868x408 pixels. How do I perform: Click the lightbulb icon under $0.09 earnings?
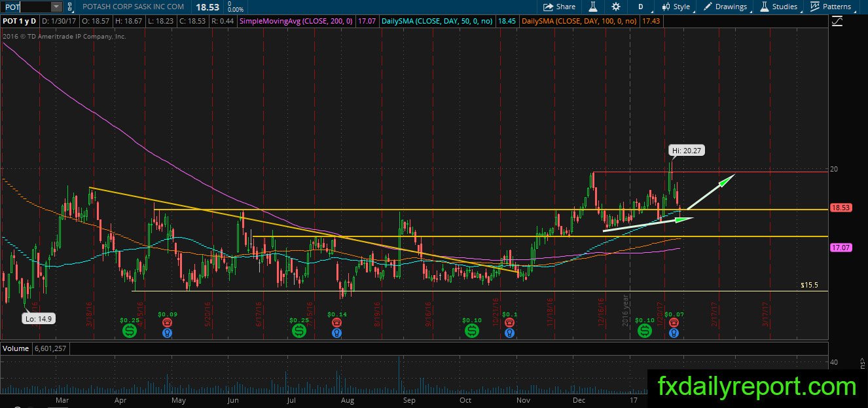point(166,333)
